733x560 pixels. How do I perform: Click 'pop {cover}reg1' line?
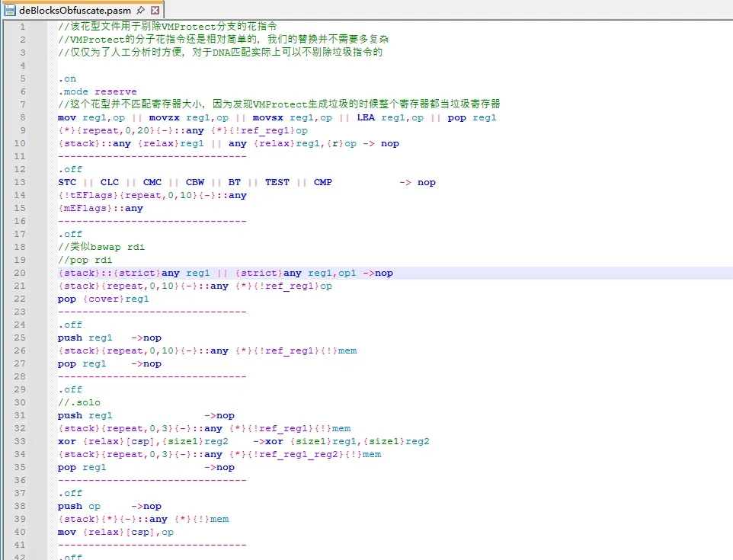104,299
